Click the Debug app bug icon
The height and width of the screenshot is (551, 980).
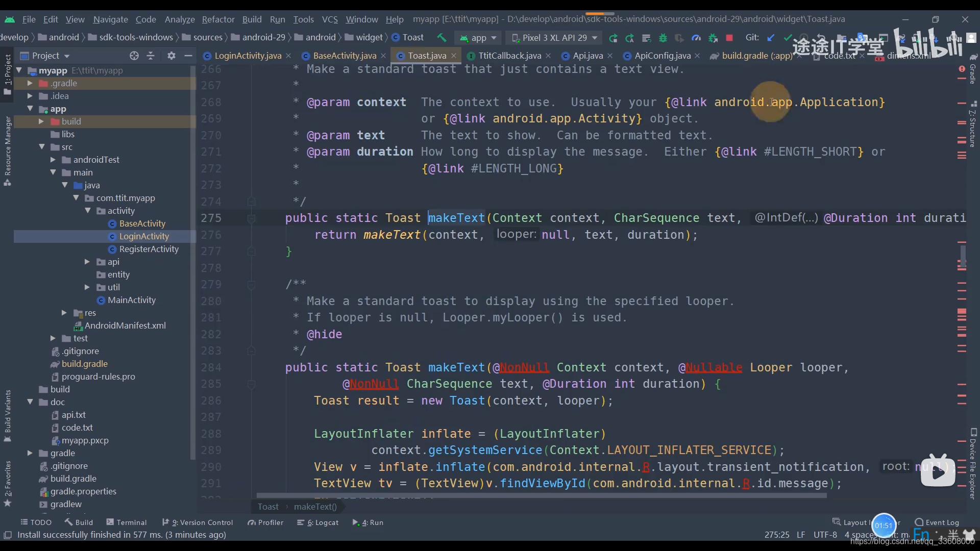(x=663, y=38)
